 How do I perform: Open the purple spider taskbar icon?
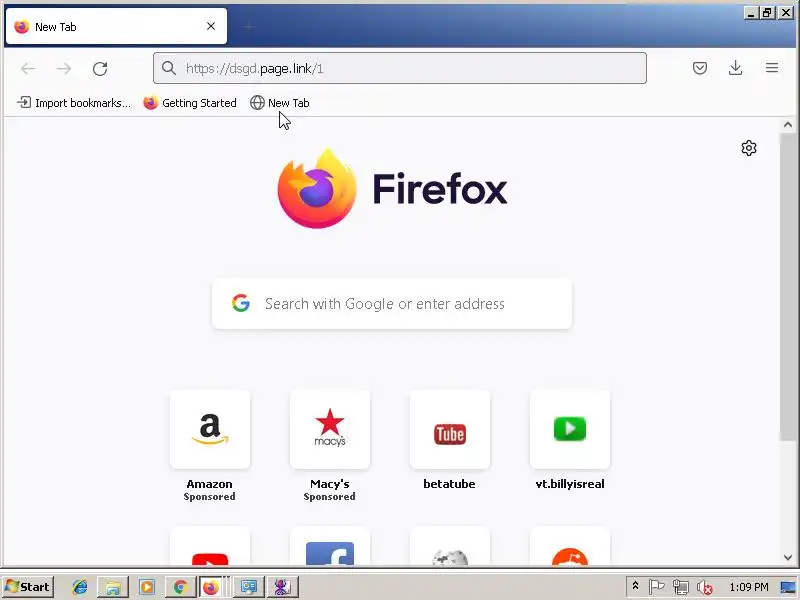(x=282, y=587)
